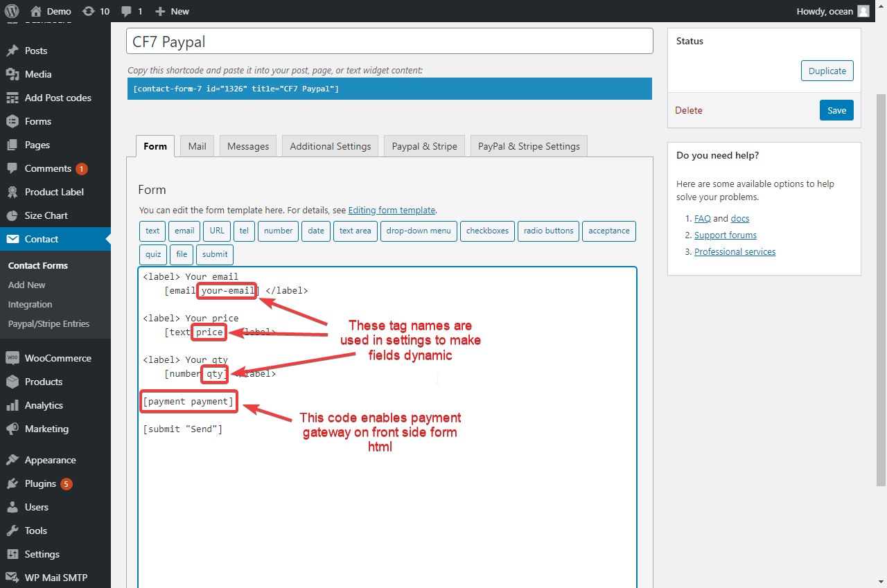The height and width of the screenshot is (588, 887).
Task: Click the Tools wrench icon
Action: click(12, 531)
